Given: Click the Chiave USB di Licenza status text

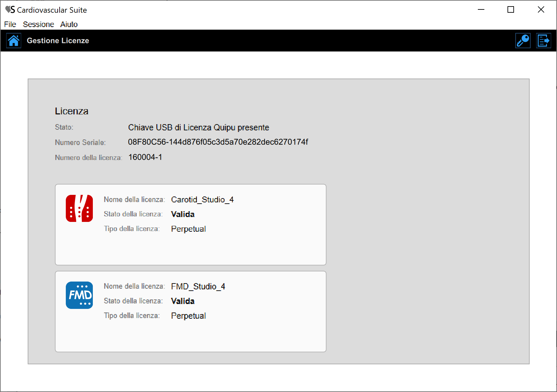Looking at the screenshot, I should pyautogui.click(x=198, y=127).
